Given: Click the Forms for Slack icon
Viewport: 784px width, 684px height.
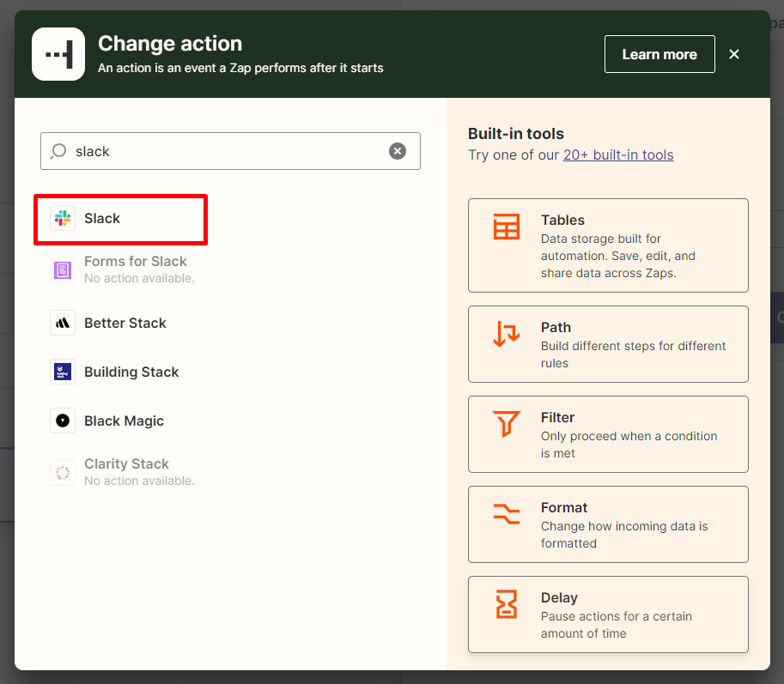Looking at the screenshot, I should point(63,269).
